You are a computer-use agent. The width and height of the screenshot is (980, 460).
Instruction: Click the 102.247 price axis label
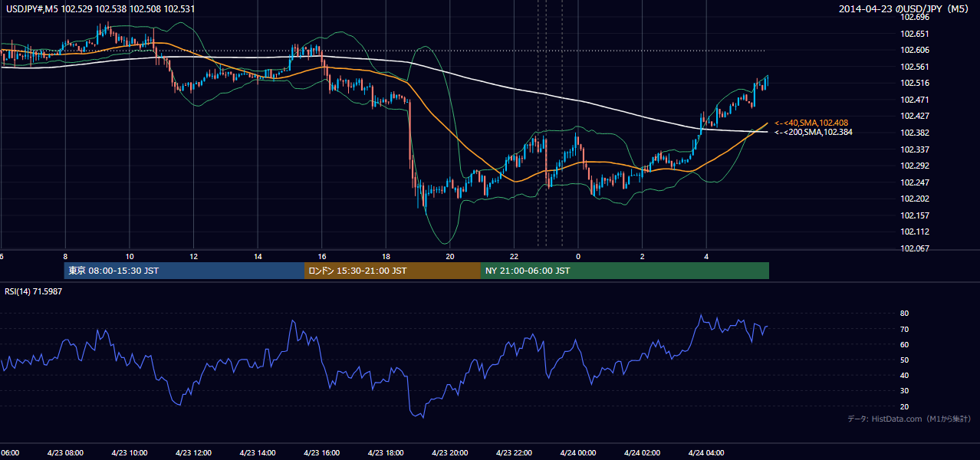click(914, 182)
